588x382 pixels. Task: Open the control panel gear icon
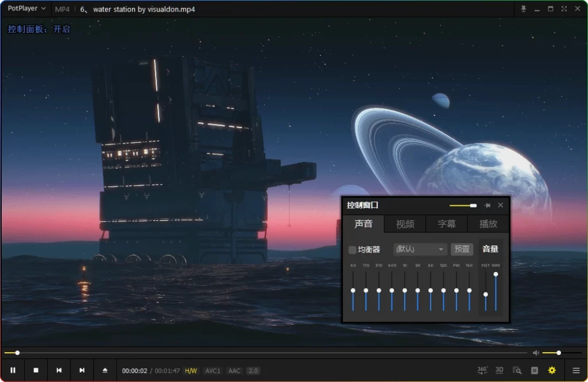(x=552, y=371)
